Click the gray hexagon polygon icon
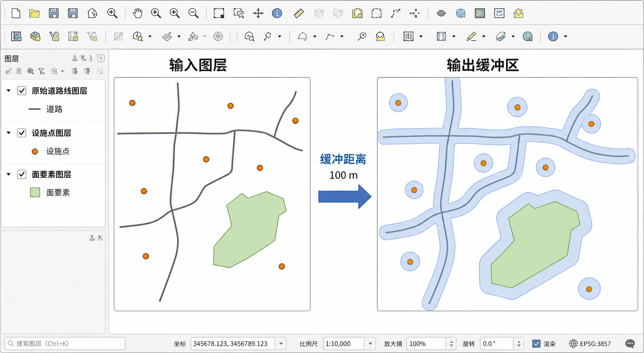 441,13
